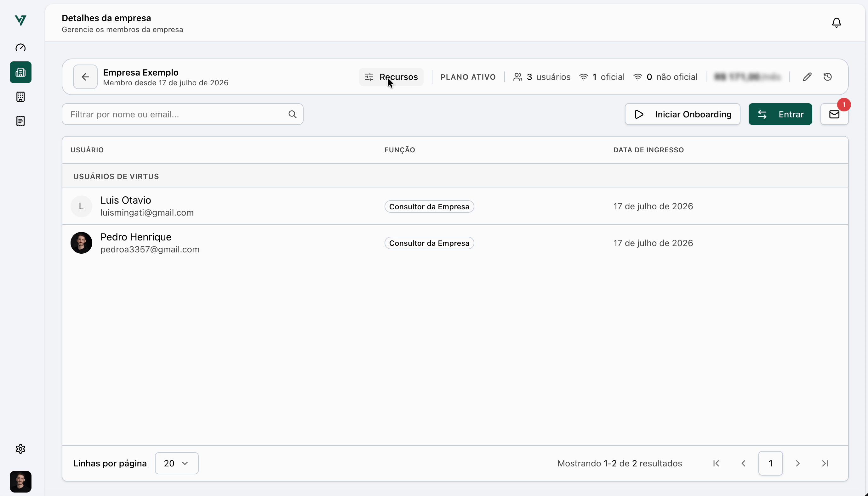Image resolution: width=868 pixels, height=496 pixels.
Task: Open the notifications bell
Action: coord(836,23)
